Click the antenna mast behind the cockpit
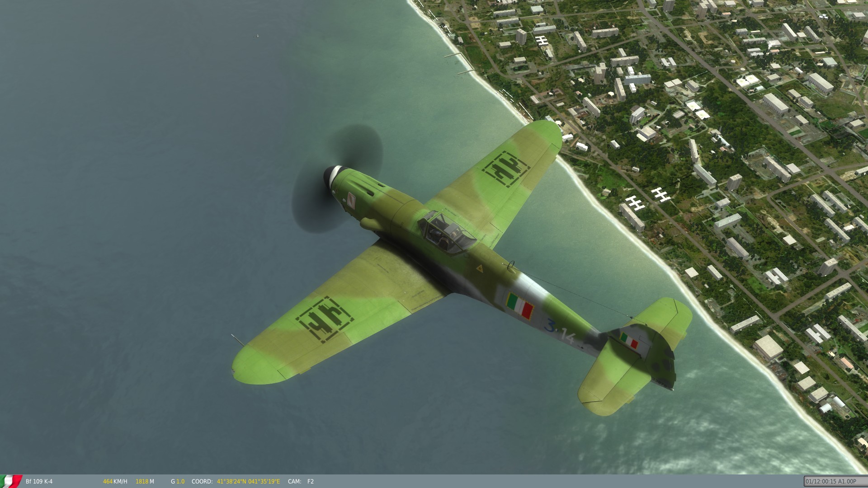868x488 pixels. (511, 265)
